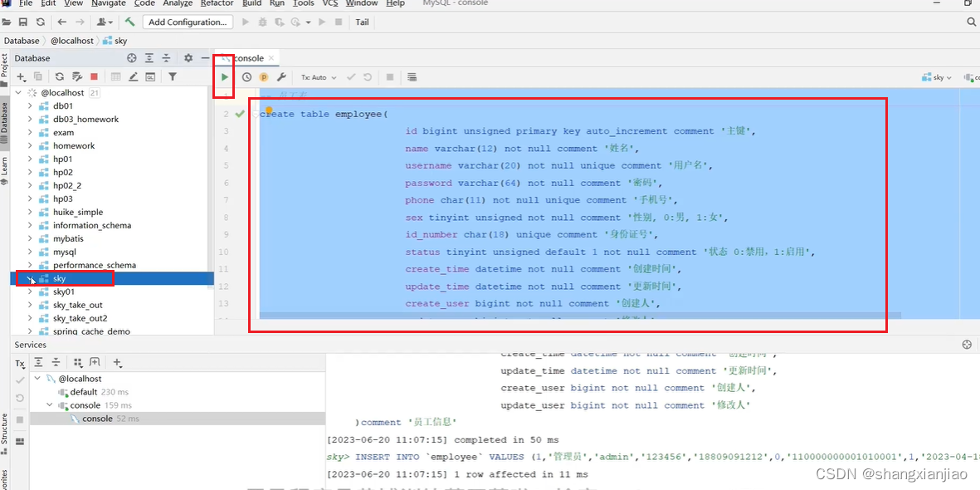Viewport: 980px width, 490px height.
Task: Expand all in Database panel header
Action: (x=149, y=58)
